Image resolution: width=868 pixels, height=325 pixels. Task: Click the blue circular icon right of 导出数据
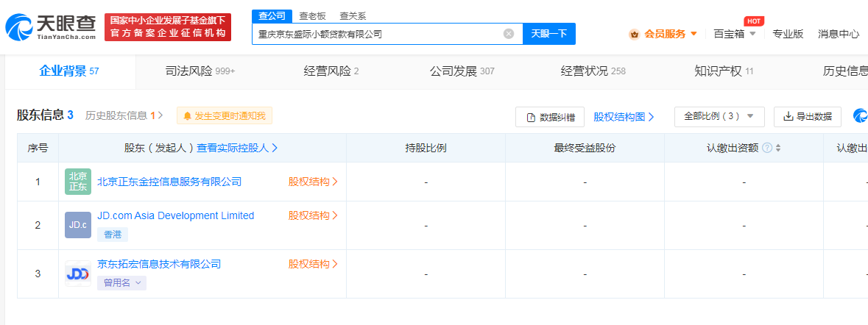click(860, 116)
